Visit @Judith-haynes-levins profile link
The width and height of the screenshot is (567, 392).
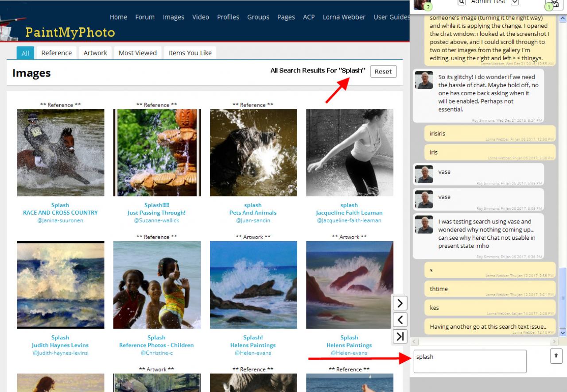coord(60,353)
